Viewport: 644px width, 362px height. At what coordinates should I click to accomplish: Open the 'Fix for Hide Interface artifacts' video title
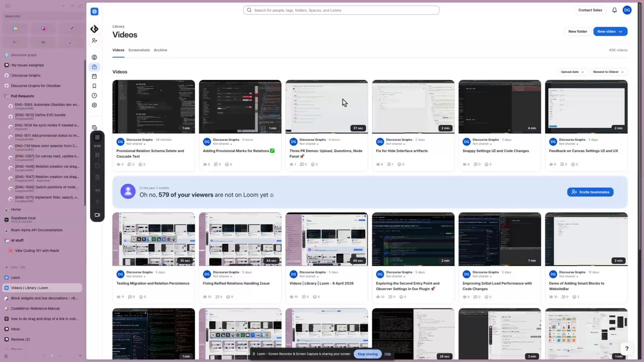pyautogui.click(x=401, y=151)
